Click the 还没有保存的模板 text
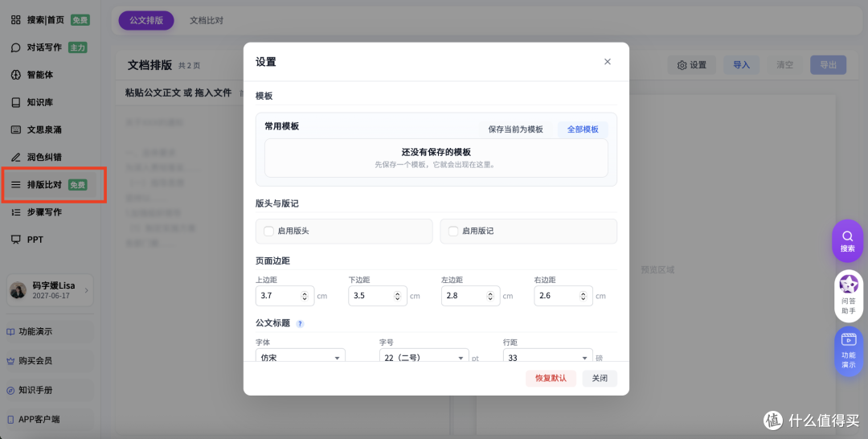Screen dimensions: 868x439 436,152
